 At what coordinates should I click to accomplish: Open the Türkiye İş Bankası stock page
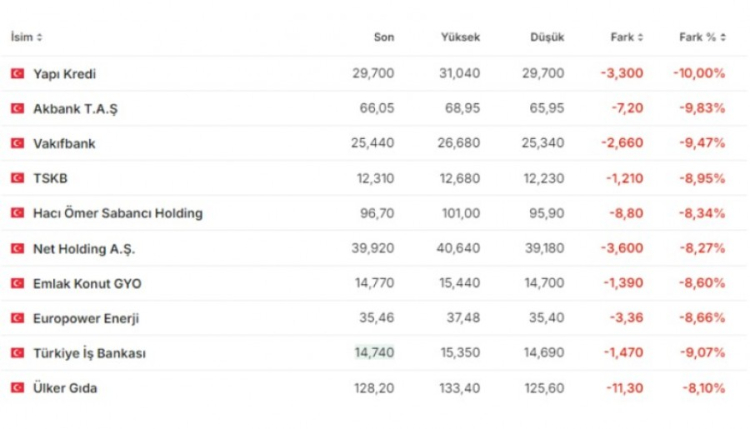pos(91,353)
